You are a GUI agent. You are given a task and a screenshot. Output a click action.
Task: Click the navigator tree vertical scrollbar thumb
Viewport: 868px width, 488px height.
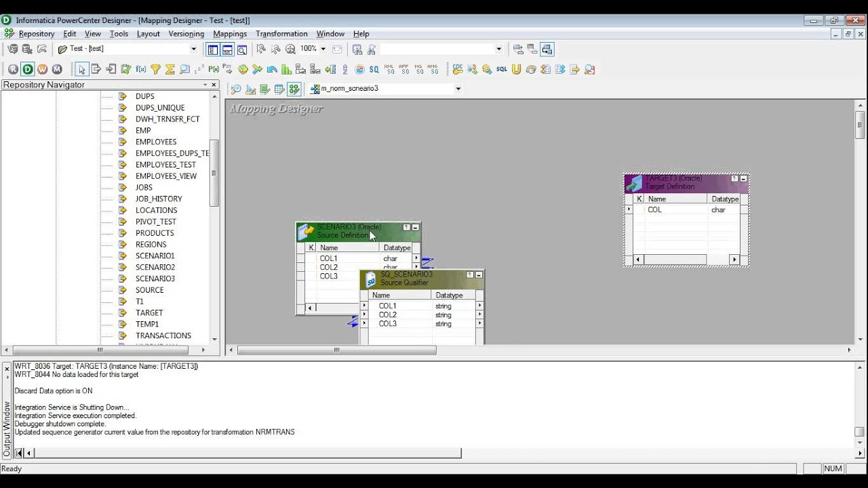214,173
